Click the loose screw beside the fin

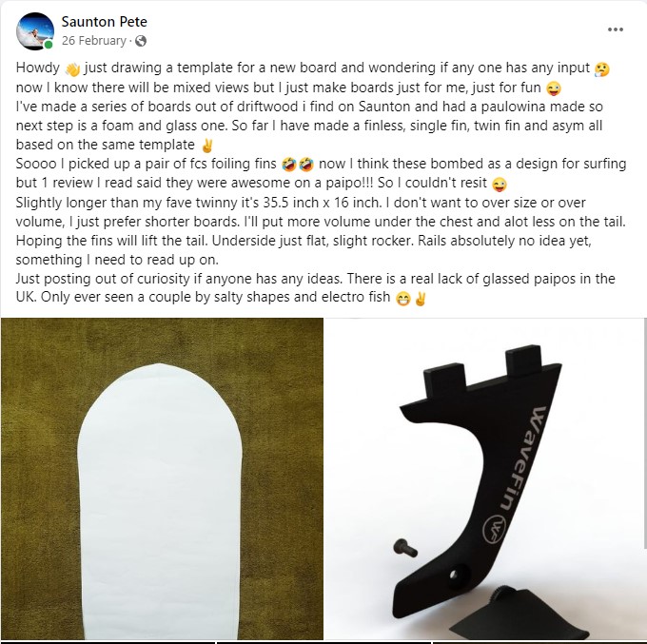(404, 548)
